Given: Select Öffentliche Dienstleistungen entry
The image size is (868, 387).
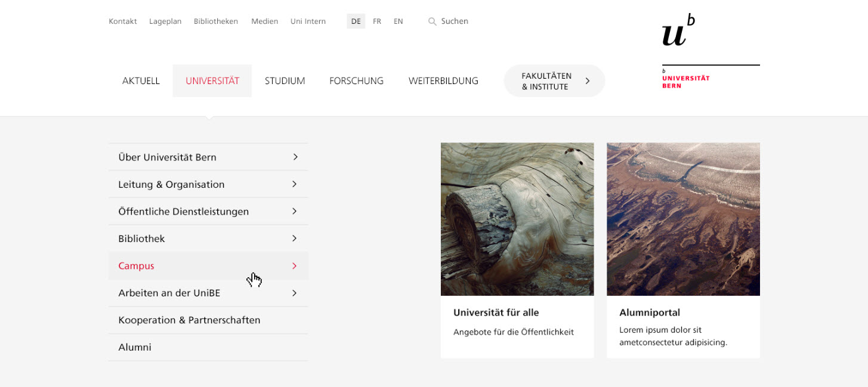Looking at the screenshot, I should (x=208, y=211).
